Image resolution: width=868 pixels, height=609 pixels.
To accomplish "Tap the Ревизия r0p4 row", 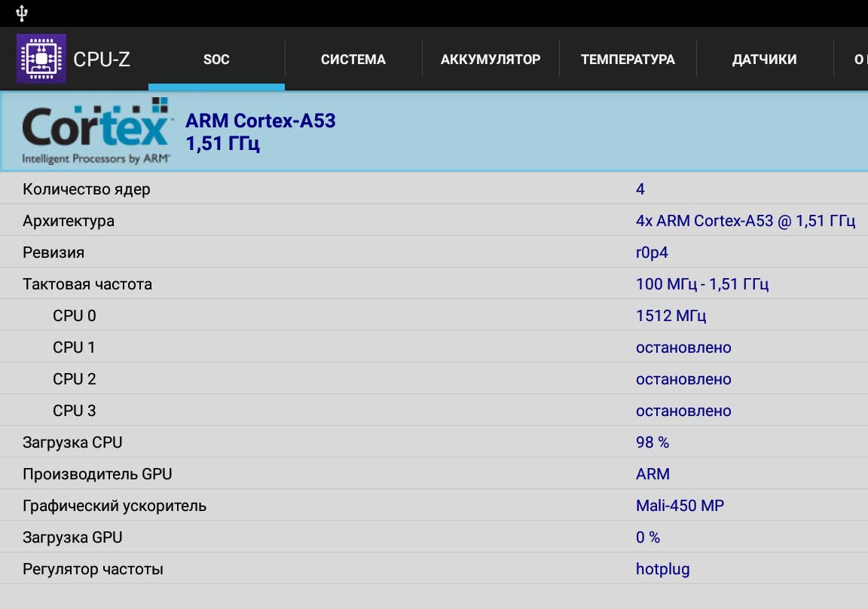I will tap(434, 252).
